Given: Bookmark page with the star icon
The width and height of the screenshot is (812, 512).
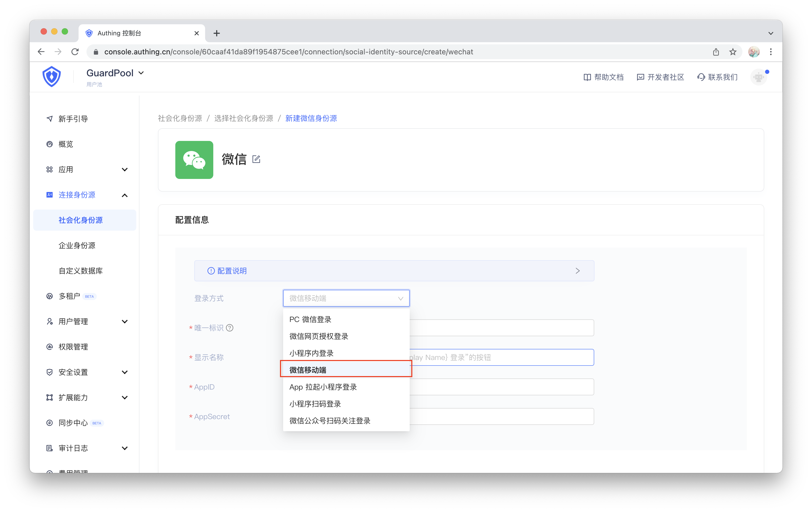Looking at the screenshot, I should click(733, 52).
